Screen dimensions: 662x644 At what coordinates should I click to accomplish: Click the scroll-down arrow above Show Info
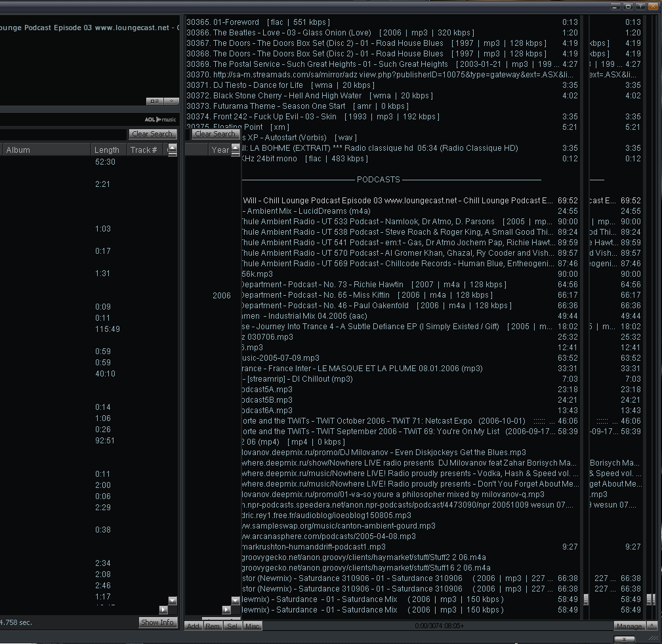173,601
